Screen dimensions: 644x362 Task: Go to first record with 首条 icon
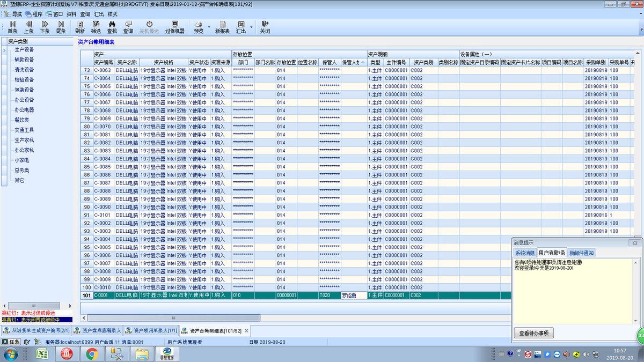[x=12, y=27]
